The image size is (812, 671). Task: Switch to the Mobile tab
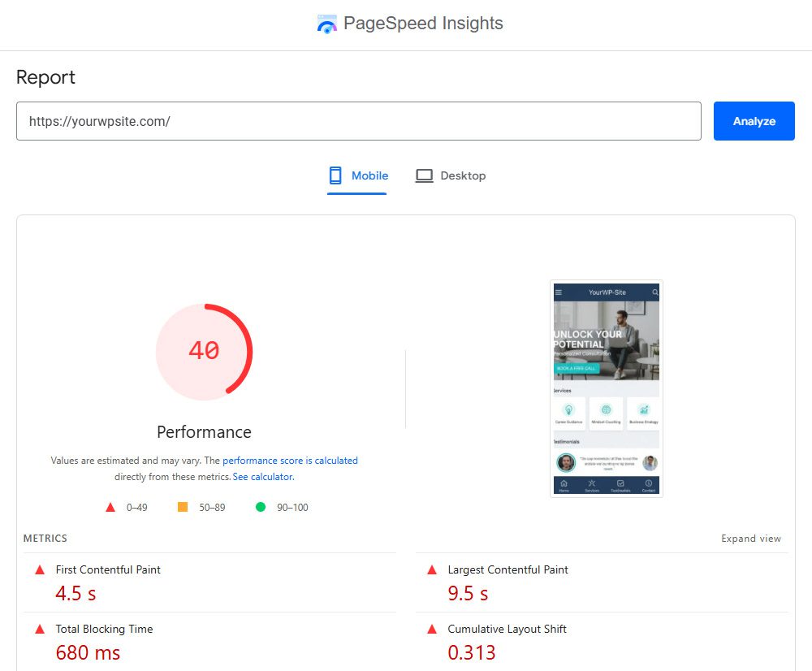tap(357, 176)
